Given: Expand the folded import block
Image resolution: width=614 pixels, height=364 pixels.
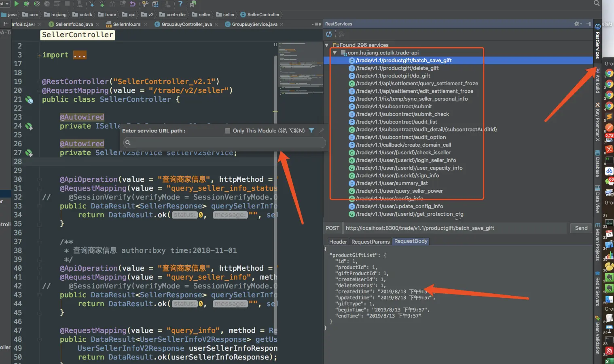Looking at the screenshot, I should coord(80,55).
